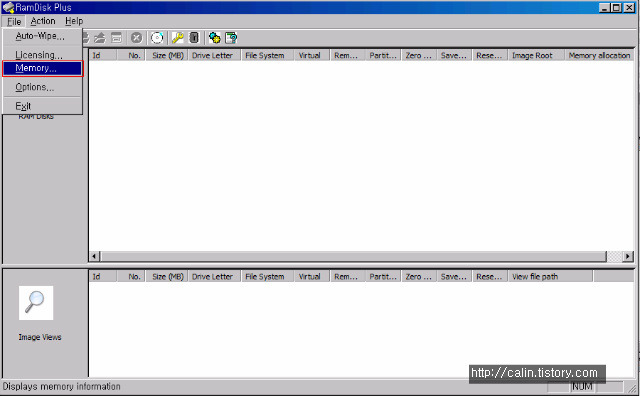Click the Save... header in RAM Disks list

pos(454,56)
